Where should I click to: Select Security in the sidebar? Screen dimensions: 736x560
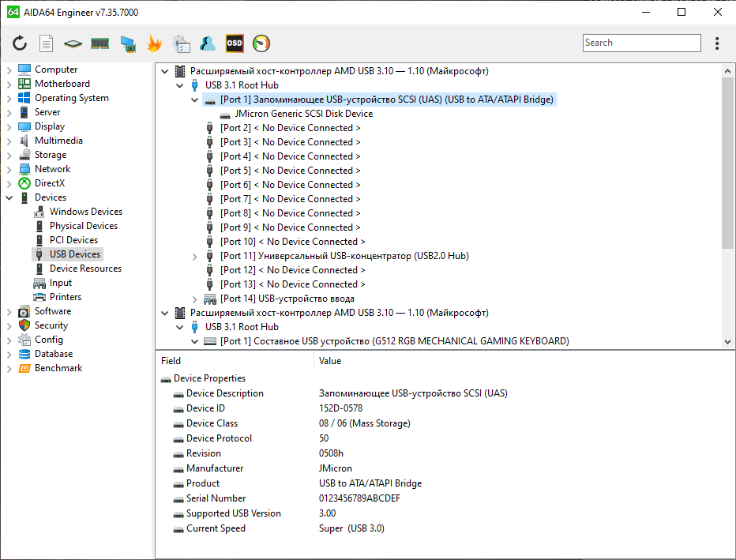(x=51, y=325)
